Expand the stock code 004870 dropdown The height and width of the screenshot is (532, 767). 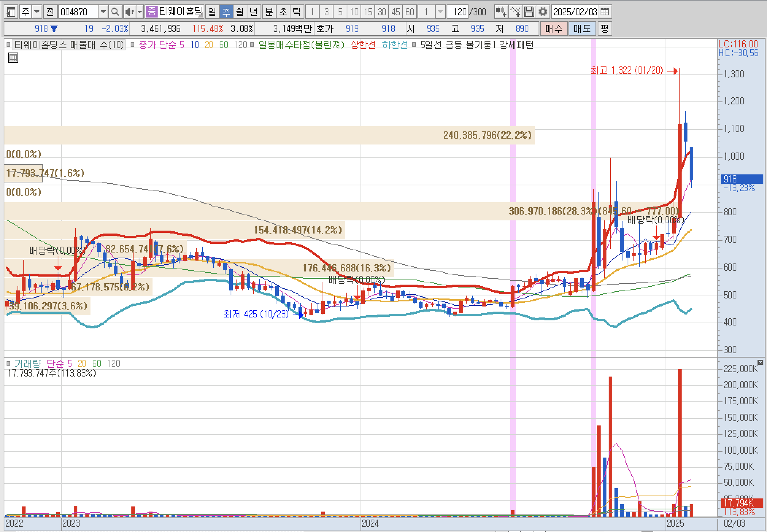tap(103, 12)
